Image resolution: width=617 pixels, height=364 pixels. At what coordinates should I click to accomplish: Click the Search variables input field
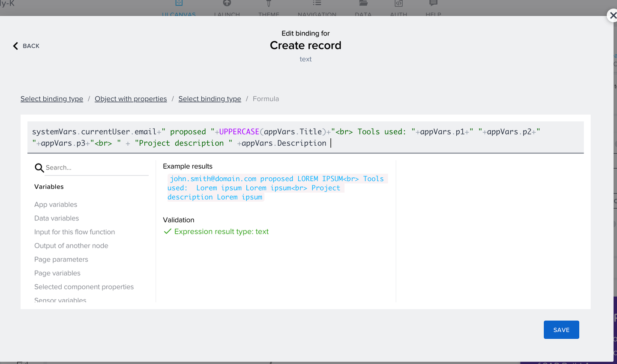pos(96,167)
